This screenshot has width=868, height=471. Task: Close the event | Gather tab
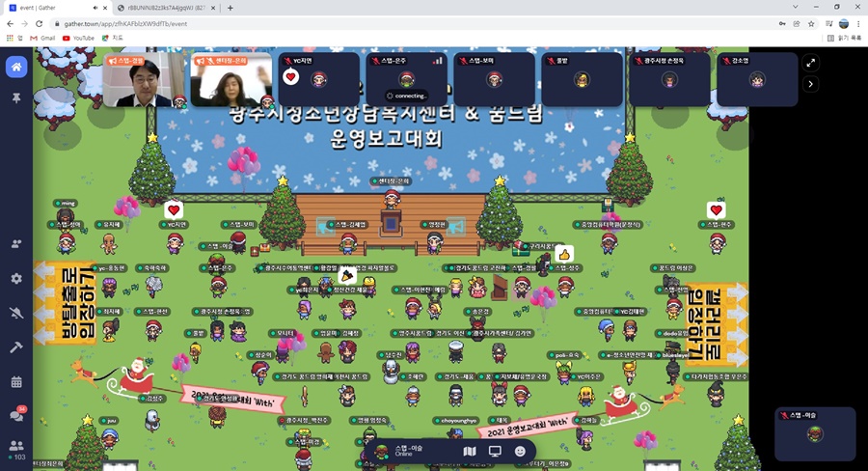105,8
